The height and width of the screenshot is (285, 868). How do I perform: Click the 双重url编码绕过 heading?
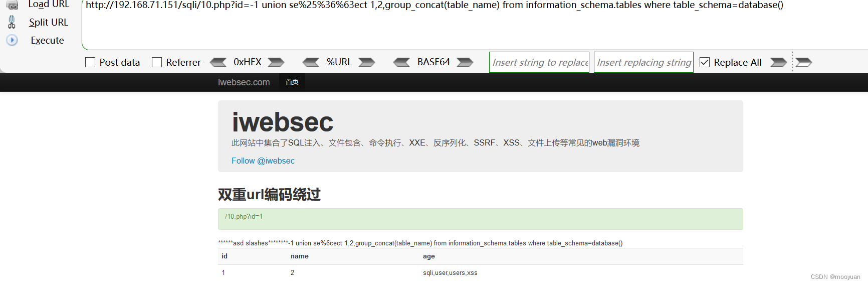coord(269,194)
